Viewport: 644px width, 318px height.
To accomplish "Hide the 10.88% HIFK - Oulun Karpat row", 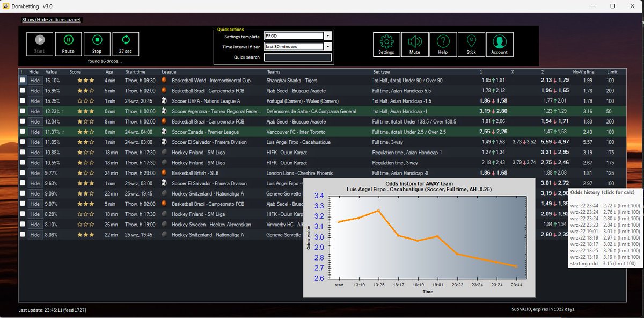I will [x=35, y=152].
